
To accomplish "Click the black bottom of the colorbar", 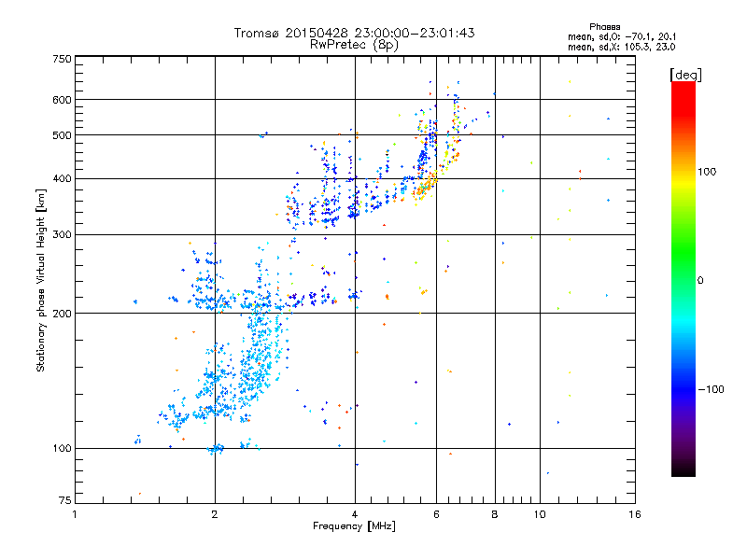I will click(684, 469).
